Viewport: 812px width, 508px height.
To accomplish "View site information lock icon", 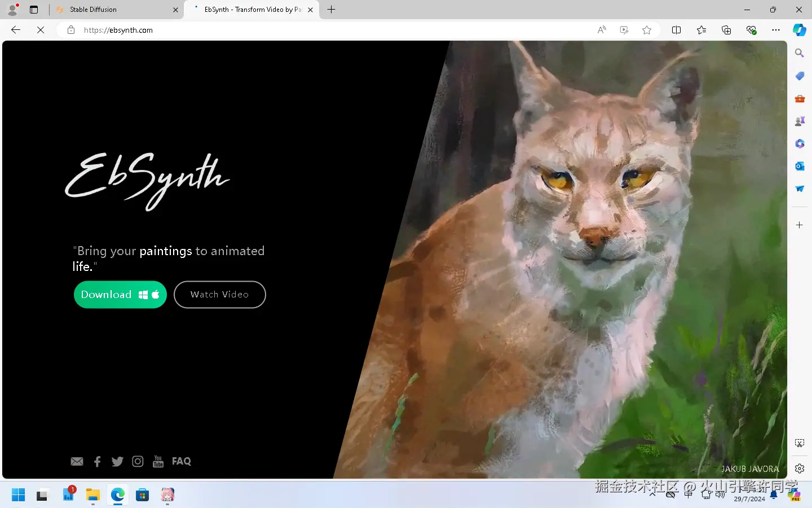I will click(71, 30).
